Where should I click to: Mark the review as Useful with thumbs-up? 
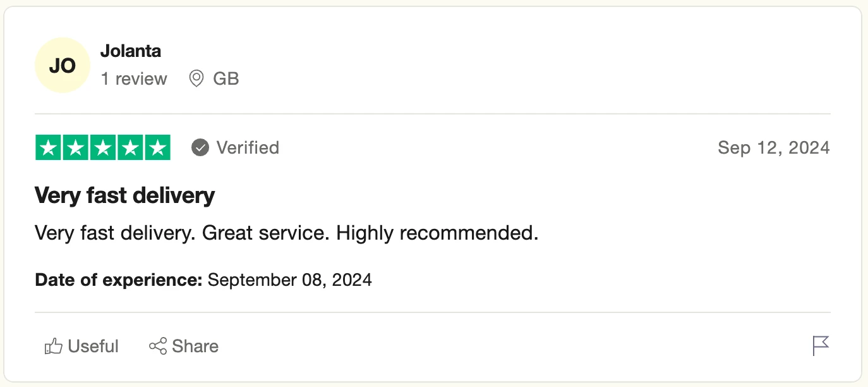click(81, 347)
